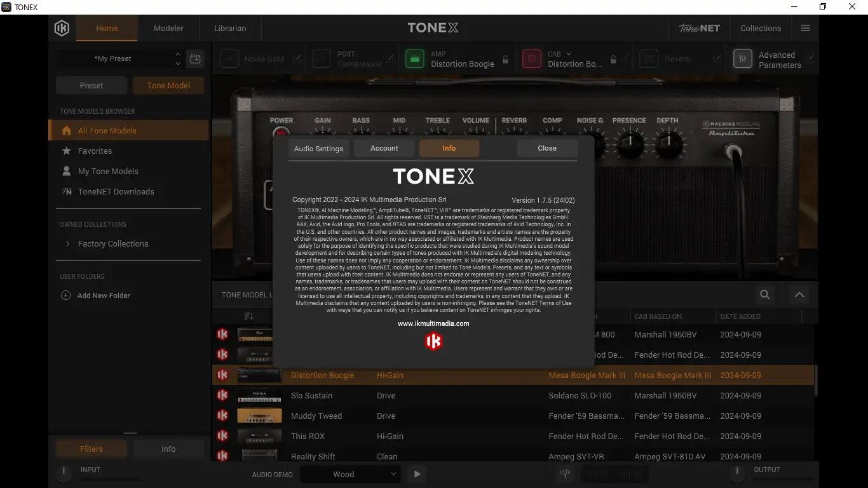Expand Factory Collections

(x=68, y=244)
